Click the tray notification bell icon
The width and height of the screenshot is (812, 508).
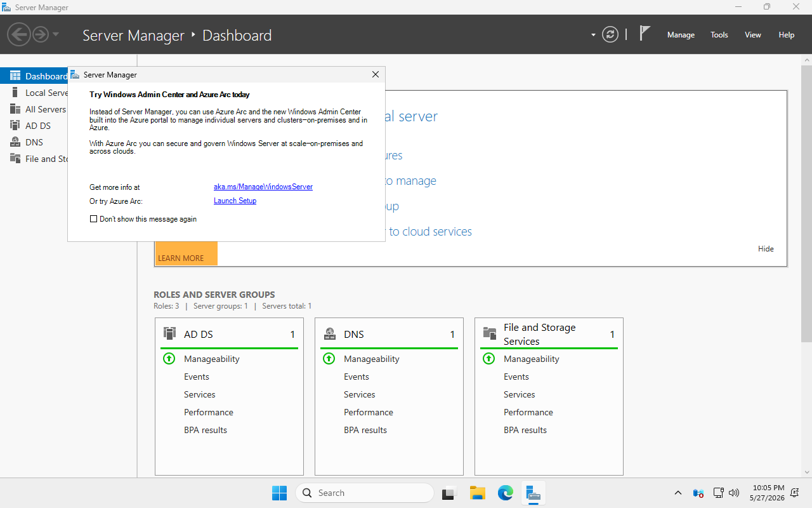tap(795, 493)
